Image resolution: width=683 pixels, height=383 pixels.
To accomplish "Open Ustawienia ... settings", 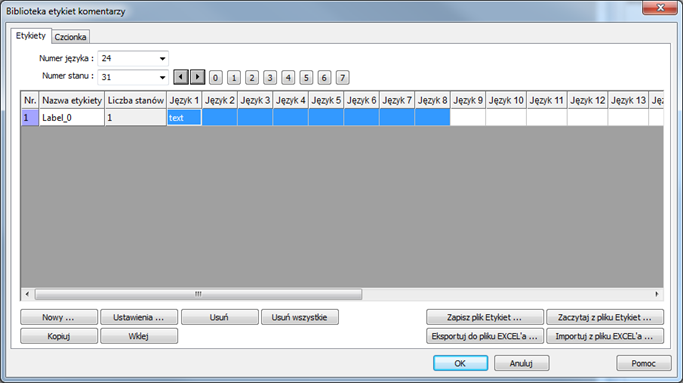I will [x=139, y=317].
